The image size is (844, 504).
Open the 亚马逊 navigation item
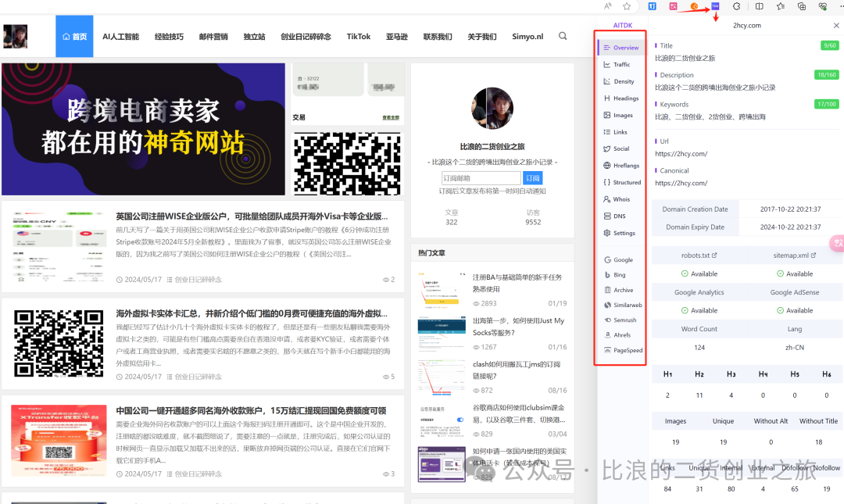click(x=397, y=37)
